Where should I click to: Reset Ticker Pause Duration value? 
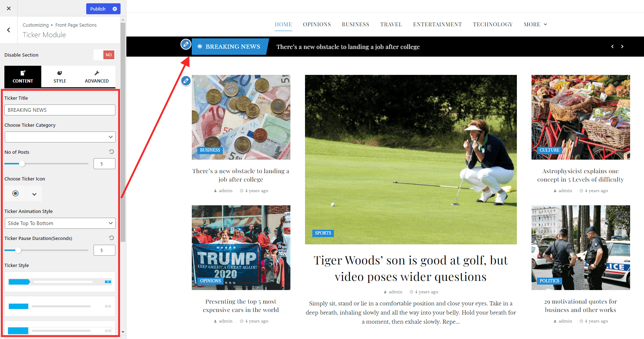click(111, 238)
